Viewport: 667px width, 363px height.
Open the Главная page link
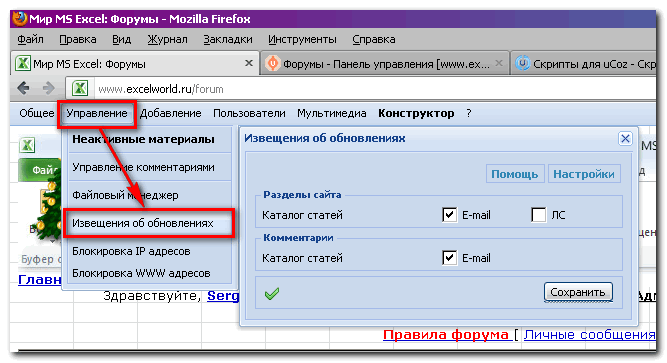[x=40, y=280]
